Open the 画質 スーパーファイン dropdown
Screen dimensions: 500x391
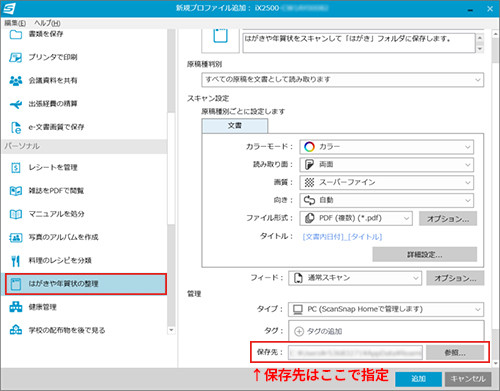point(387,182)
